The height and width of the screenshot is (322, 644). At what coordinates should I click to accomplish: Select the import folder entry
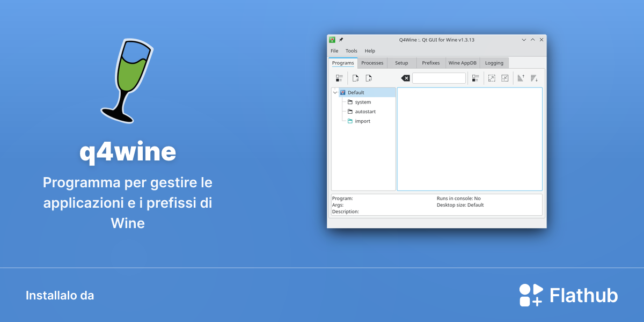point(364,121)
